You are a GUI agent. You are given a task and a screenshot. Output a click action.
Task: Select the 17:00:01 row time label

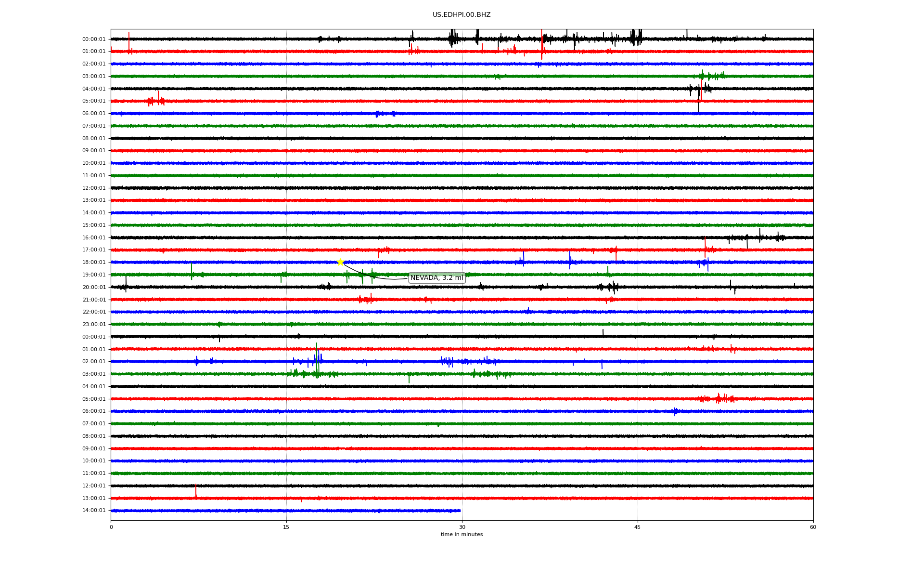pyautogui.click(x=94, y=250)
